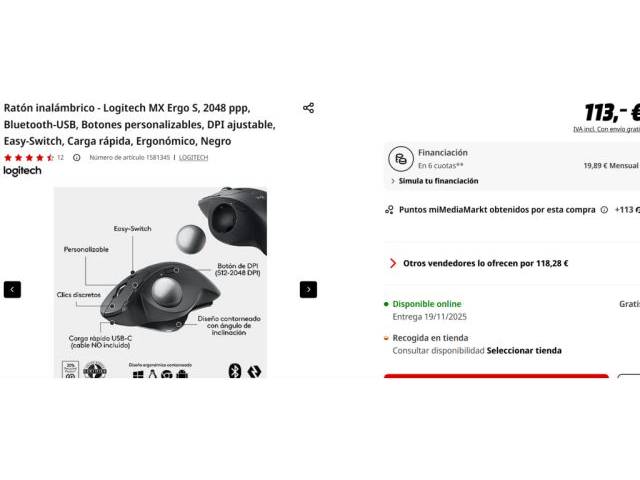Click the Logitech MX Ergo product image
This screenshot has width=640, height=480.
coord(160,282)
